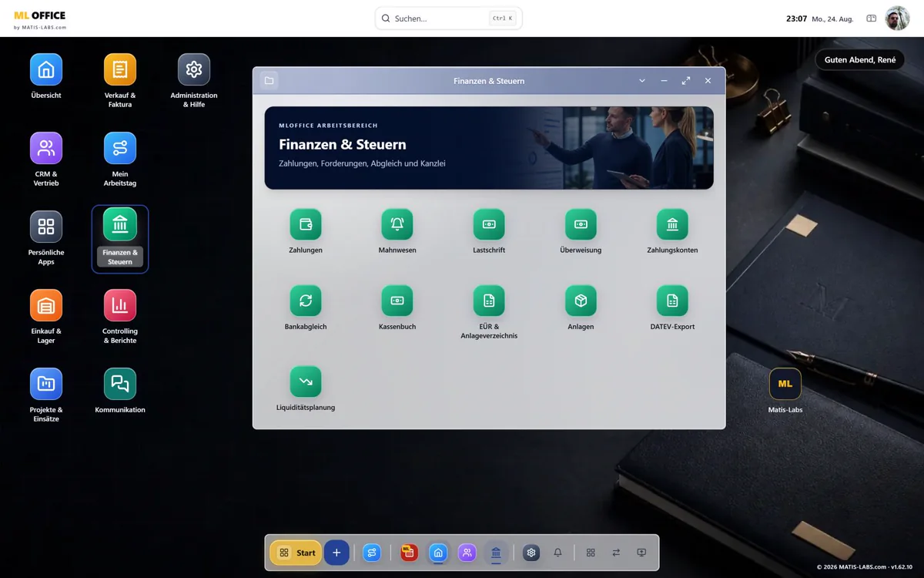This screenshot has height=578, width=924.
Task: Click the ML OFFICE logo
Action: coord(40,19)
